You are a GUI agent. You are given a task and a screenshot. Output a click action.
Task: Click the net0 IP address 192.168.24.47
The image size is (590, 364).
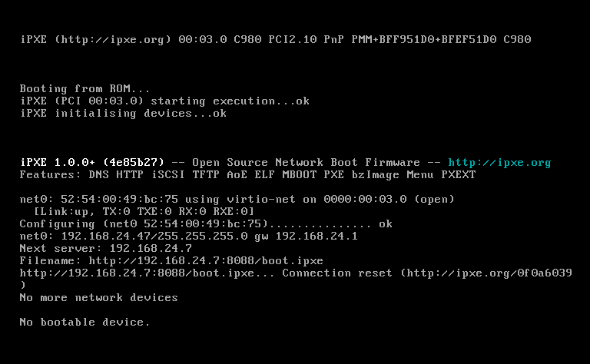point(106,237)
